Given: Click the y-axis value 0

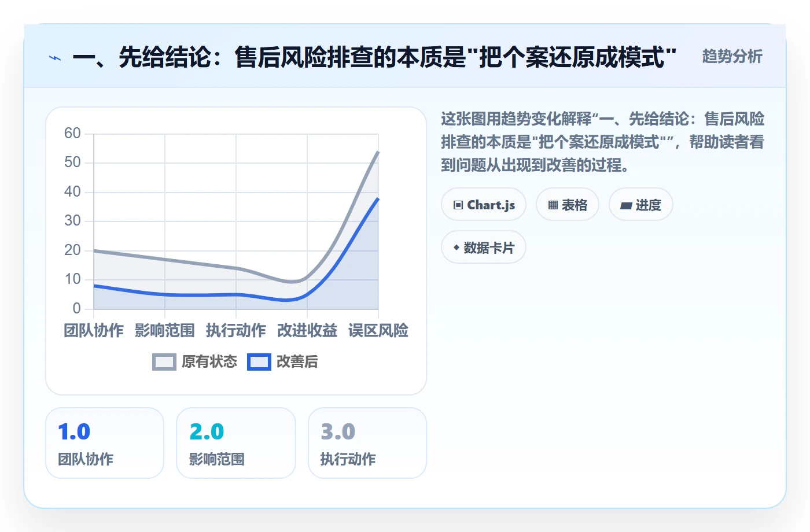Looking at the screenshot, I should tap(77, 308).
